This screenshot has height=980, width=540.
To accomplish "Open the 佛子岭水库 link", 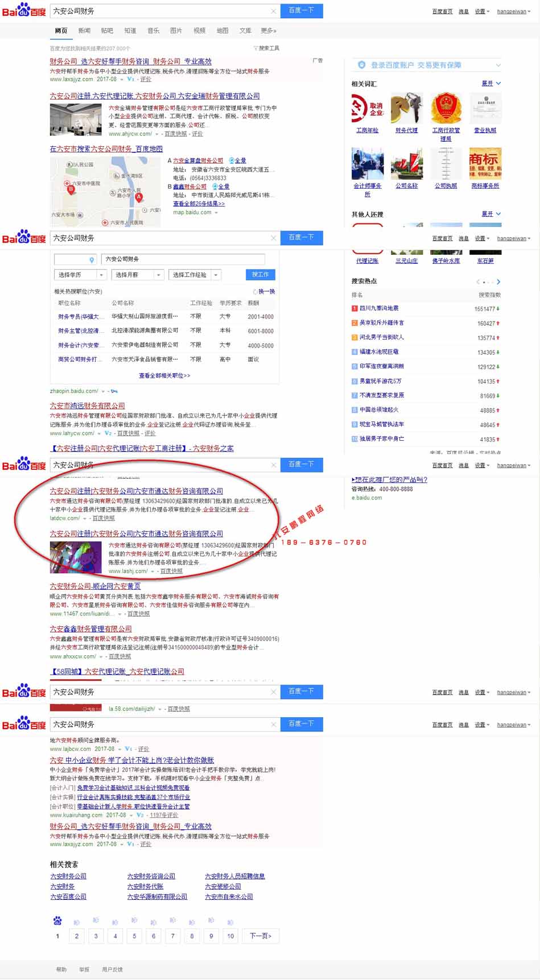I will [446, 261].
